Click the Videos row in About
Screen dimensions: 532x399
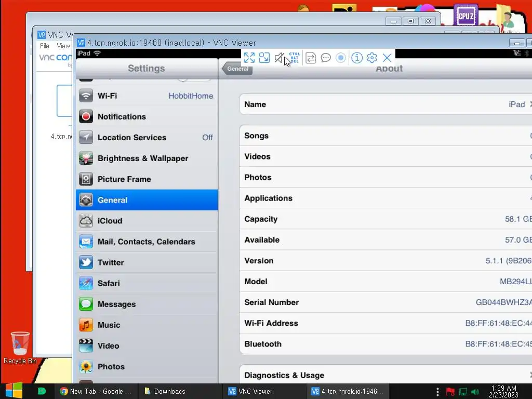(386, 156)
